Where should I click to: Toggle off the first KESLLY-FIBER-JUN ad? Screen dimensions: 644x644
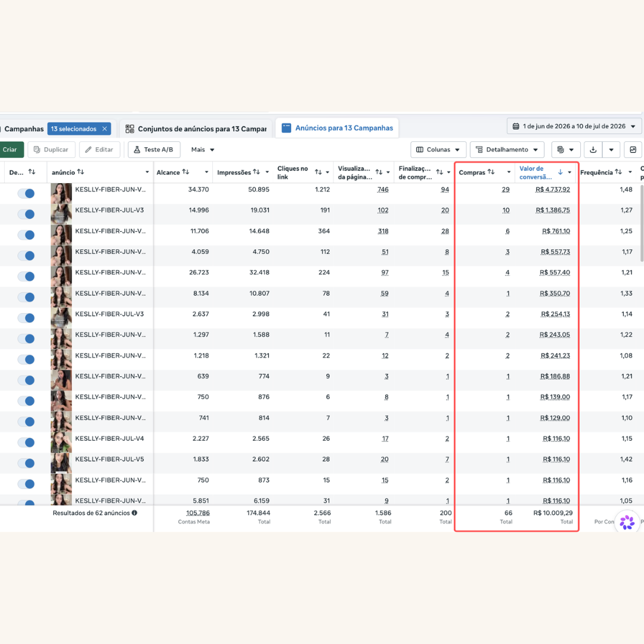(26, 193)
